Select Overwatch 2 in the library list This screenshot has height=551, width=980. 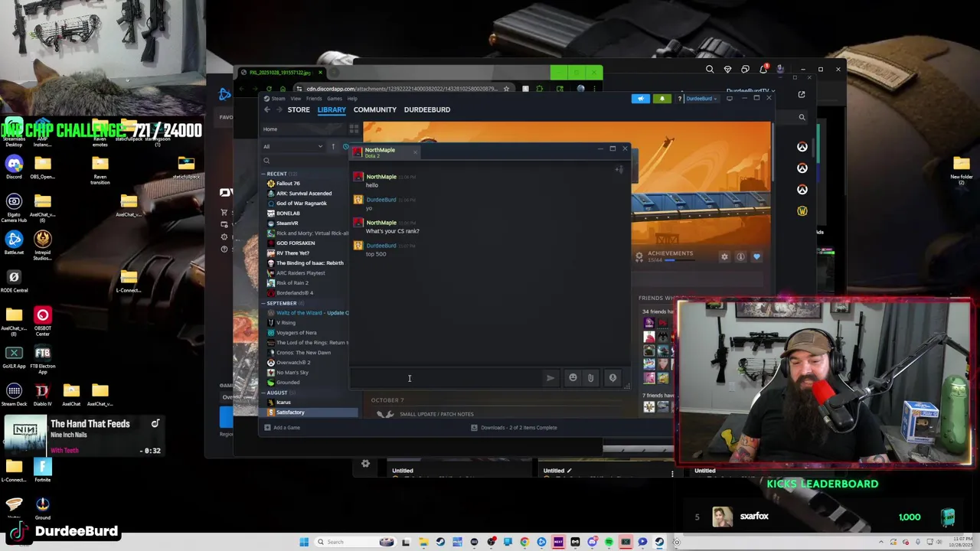point(293,363)
